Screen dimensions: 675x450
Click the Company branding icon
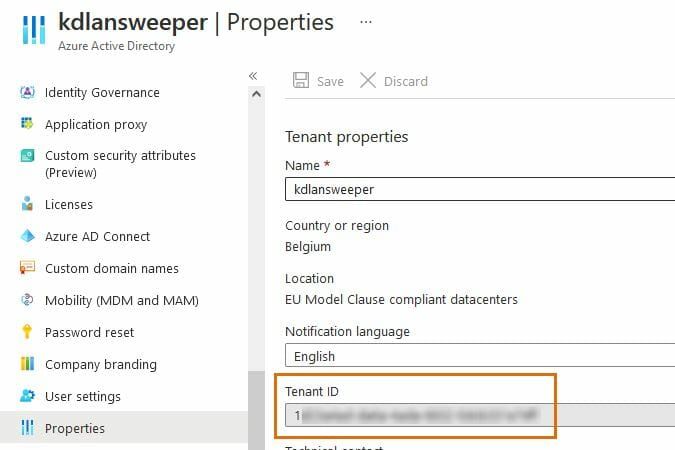27,364
